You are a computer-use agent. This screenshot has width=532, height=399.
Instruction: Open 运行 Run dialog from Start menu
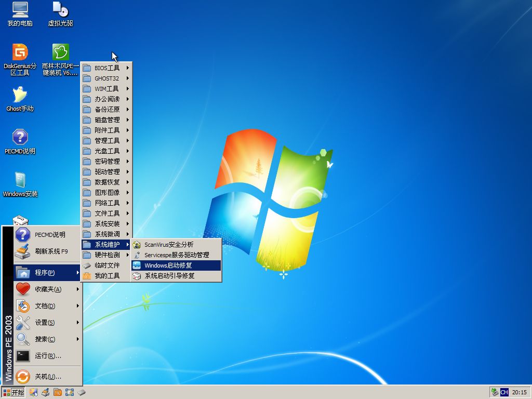48,356
